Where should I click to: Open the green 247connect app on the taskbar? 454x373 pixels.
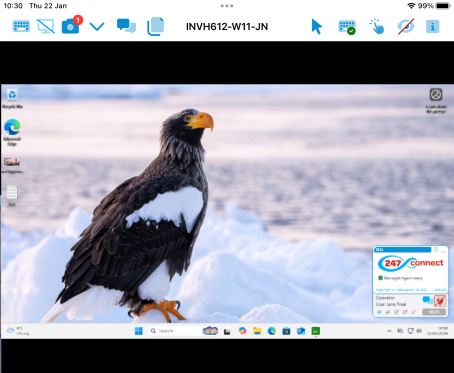316,331
